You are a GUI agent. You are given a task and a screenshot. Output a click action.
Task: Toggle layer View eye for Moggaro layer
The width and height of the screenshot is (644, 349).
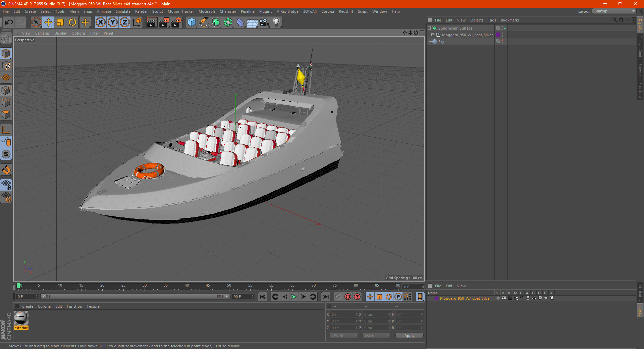coord(504,298)
